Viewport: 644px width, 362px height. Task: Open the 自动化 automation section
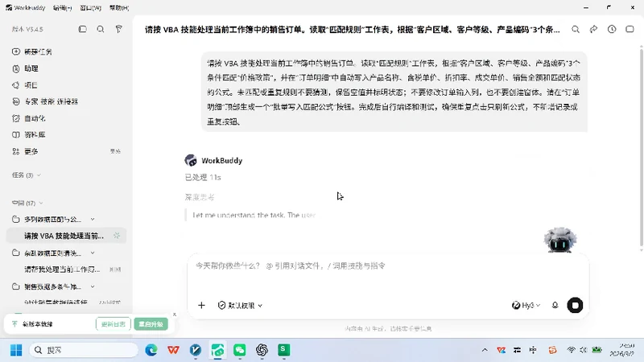(x=29, y=118)
